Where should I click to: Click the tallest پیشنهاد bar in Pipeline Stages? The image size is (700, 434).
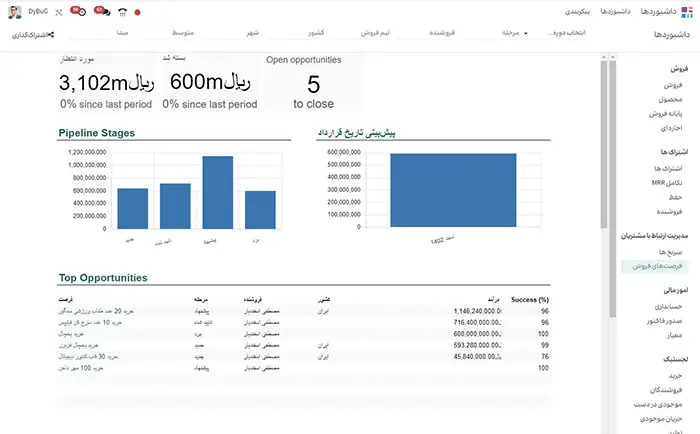point(217,192)
